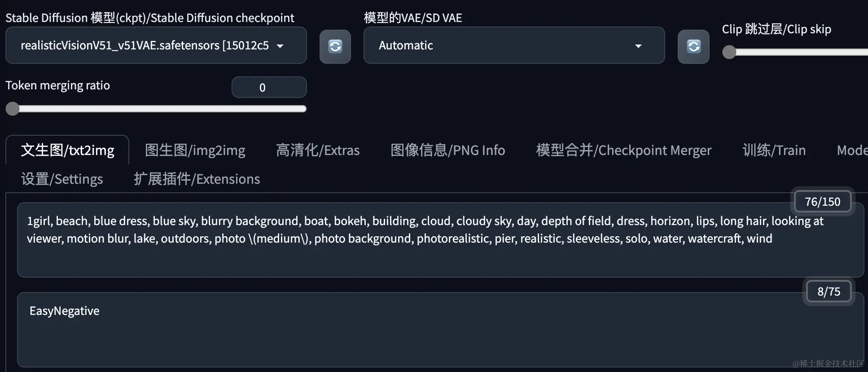
Task: Adjust the Clip skip slider
Action: (x=728, y=52)
